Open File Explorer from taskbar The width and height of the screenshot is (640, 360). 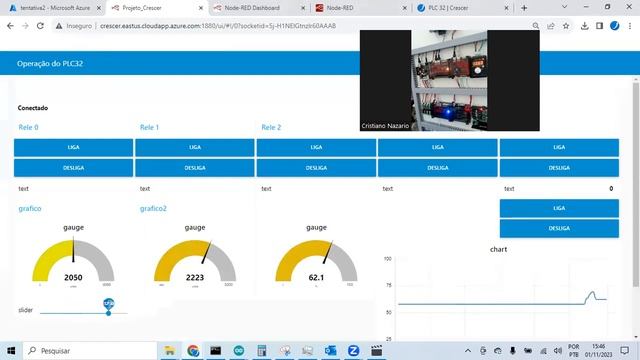(169, 351)
